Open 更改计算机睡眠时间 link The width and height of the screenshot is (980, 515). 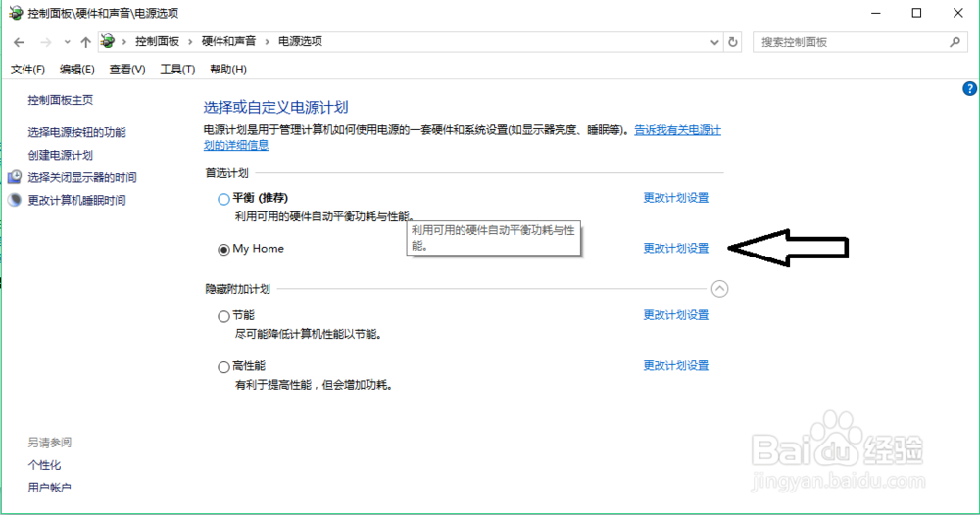point(76,201)
